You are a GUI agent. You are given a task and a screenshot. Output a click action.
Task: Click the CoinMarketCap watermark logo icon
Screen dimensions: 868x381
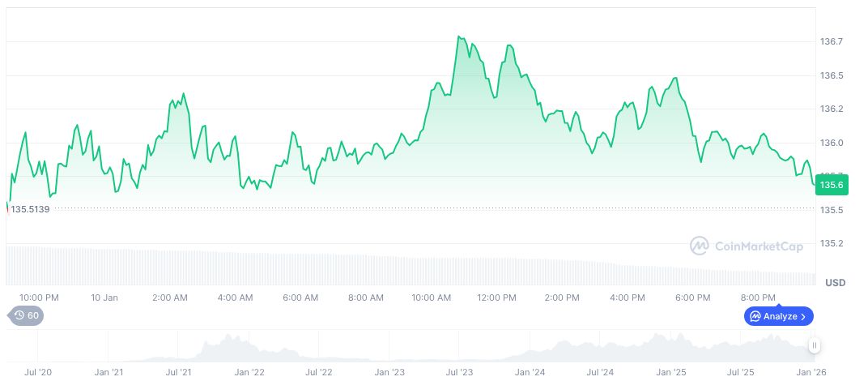point(700,245)
